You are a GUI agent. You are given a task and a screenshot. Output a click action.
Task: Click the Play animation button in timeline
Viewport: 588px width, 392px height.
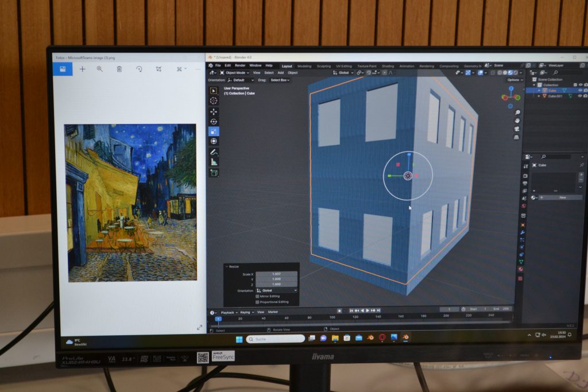[367, 311]
